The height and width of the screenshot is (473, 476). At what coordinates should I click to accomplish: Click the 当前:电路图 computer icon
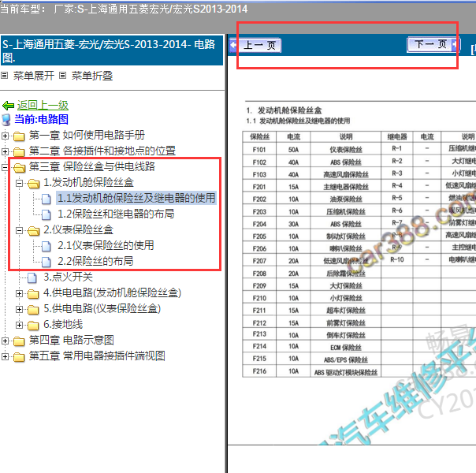tap(6, 120)
